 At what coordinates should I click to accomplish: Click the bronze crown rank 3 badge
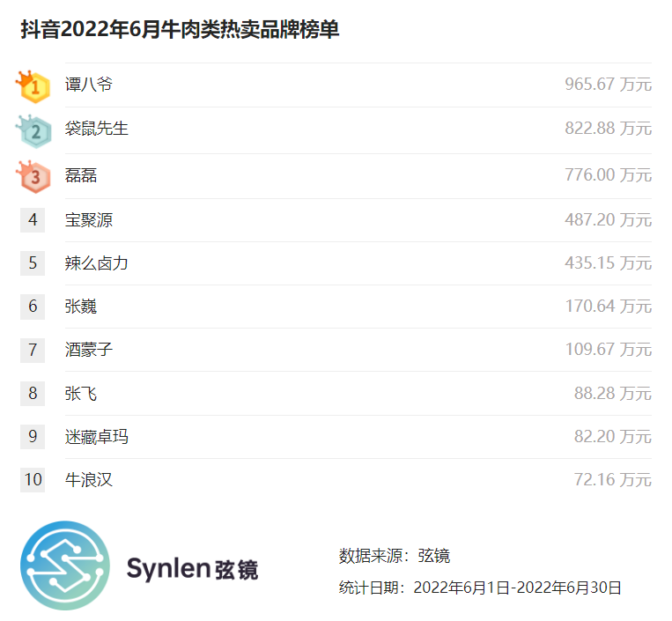(x=33, y=176)
